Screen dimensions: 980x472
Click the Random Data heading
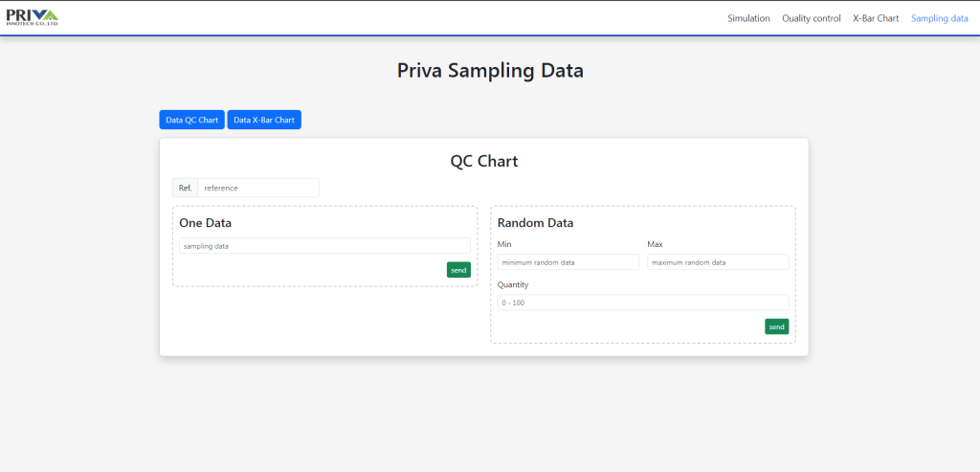536,222
